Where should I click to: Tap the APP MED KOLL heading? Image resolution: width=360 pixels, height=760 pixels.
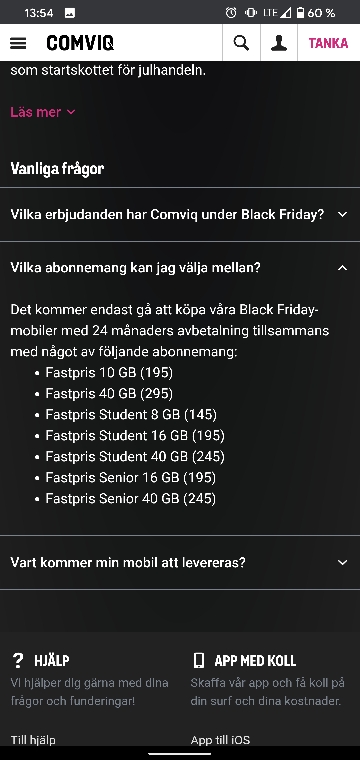coord(255,660)
